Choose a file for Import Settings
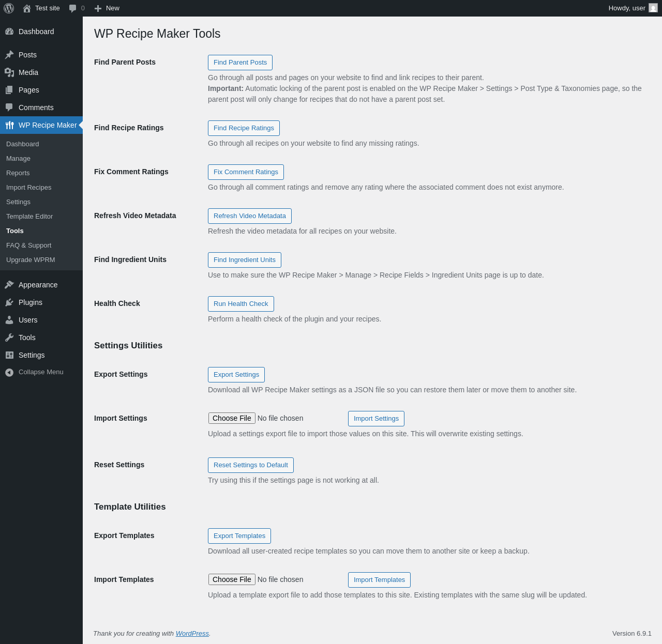 point(232,418)
